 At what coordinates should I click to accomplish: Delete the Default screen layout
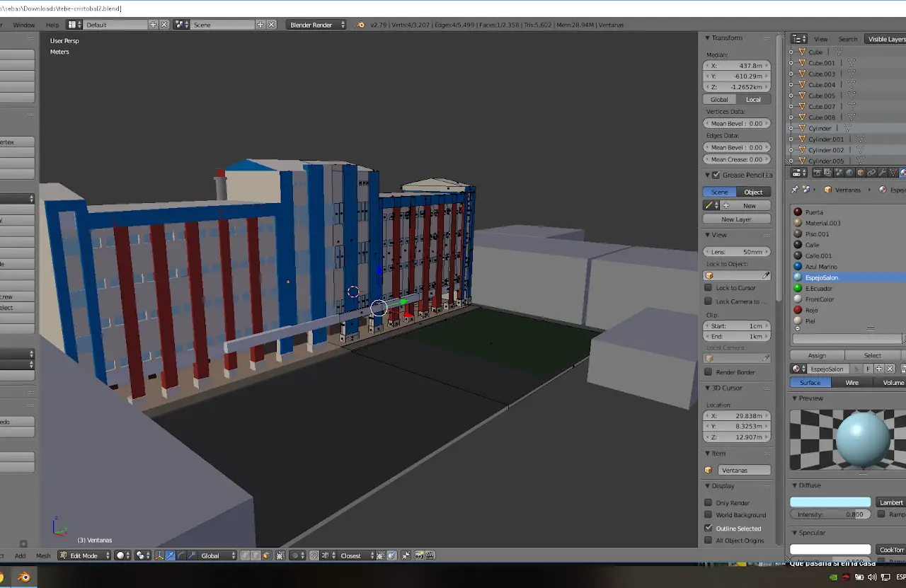[164, 25]
